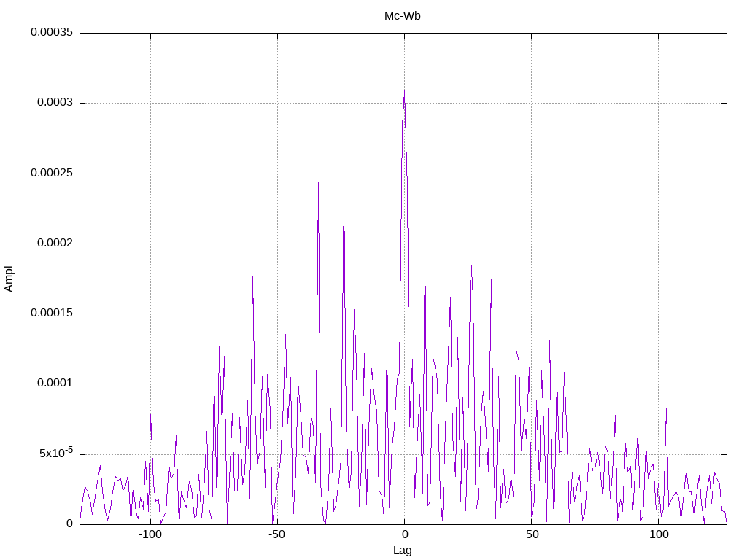Click the tallest peak at lag 0
This screenshot has height=560, width=747.
tap(404, 90)
